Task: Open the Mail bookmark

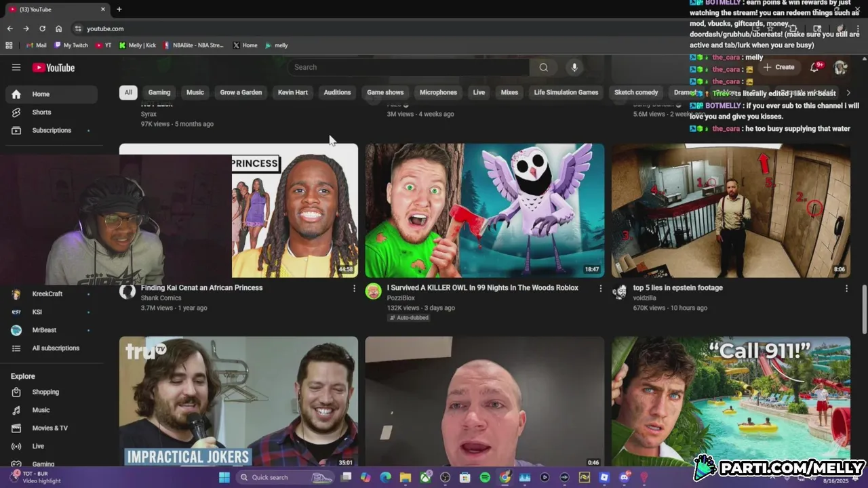Action: (x=36, y=45)
